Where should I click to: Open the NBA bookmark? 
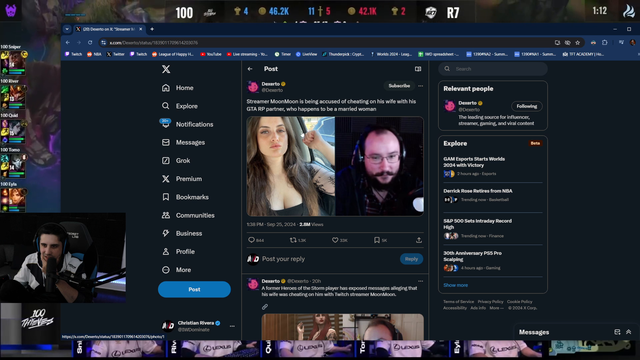(94, 54)
